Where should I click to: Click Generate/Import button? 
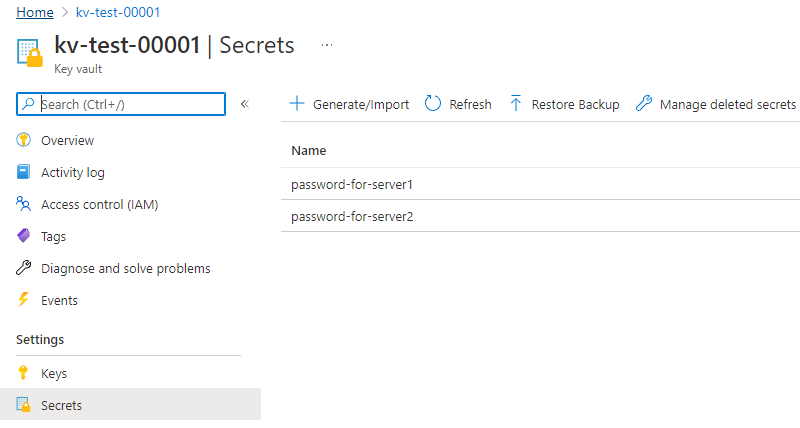[349, 104]
